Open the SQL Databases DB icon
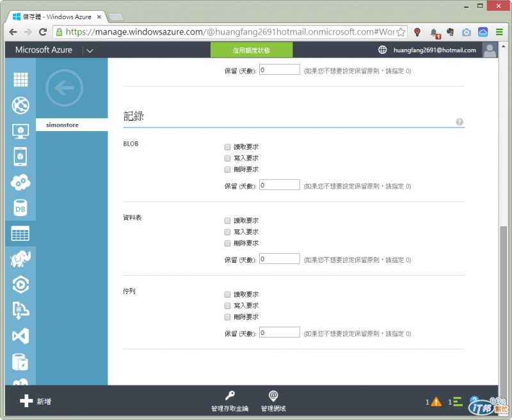 20,208
